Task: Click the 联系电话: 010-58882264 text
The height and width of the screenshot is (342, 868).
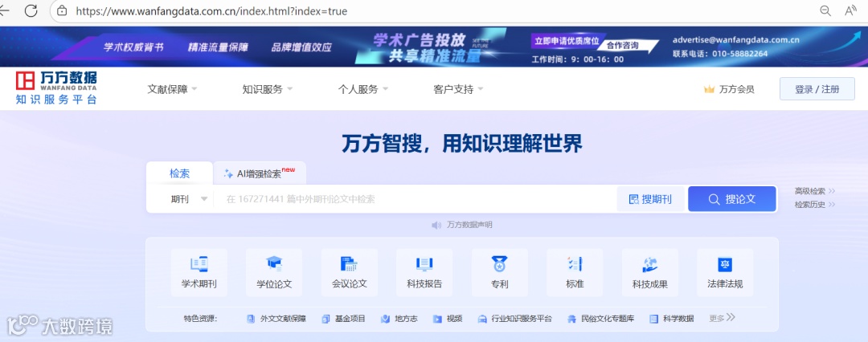Action: tap(720, 54)
